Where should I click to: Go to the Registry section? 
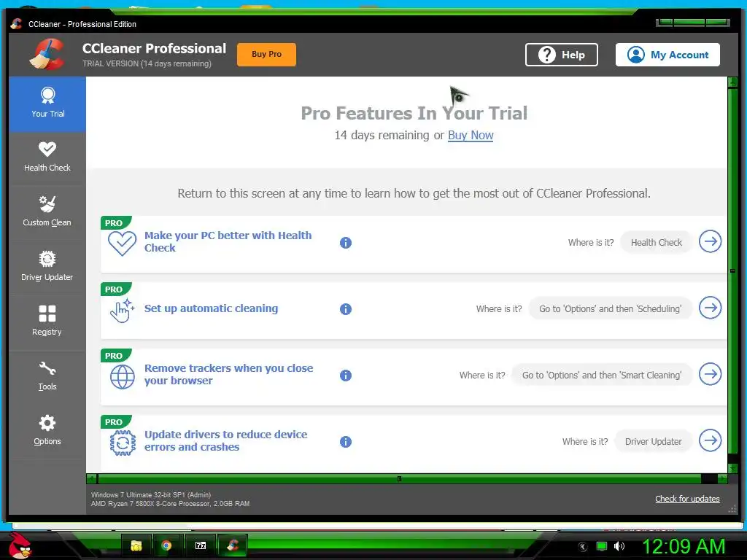pos(47,322)
